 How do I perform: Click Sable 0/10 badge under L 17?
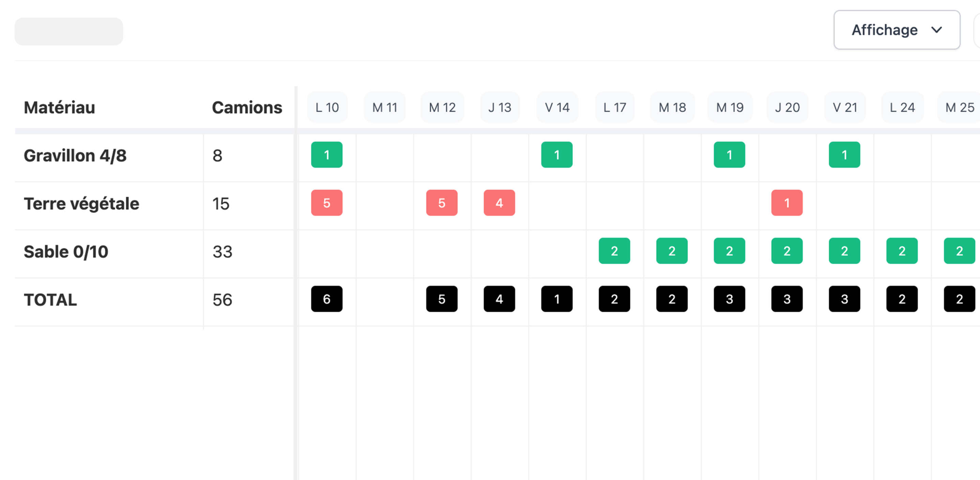tap(614, 251)
